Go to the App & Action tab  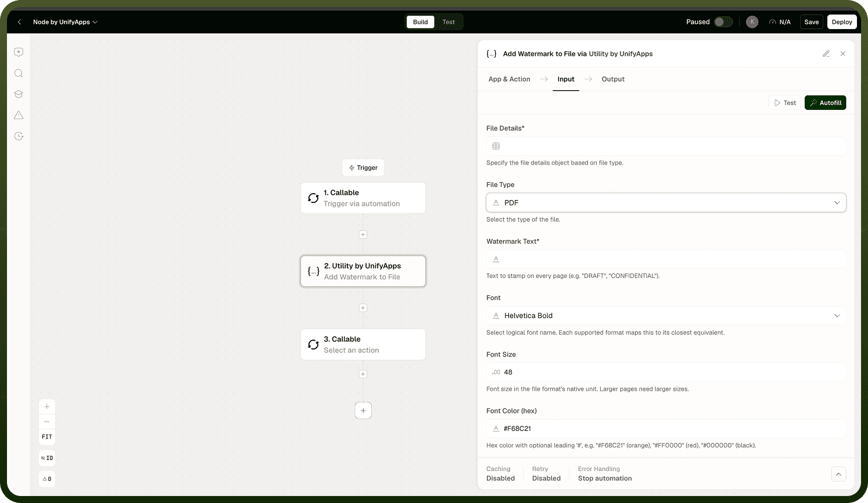point(510,79)
